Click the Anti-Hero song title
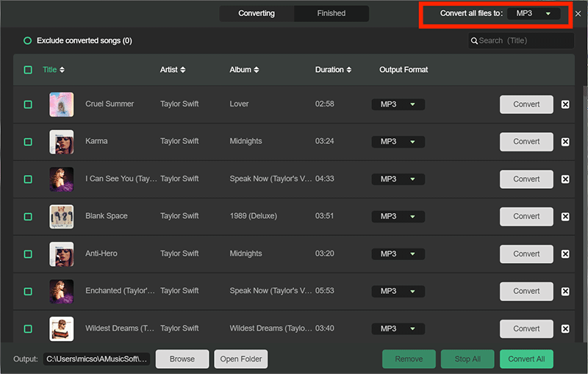Viewport: 588px width, 374px height. click(101, 253)
